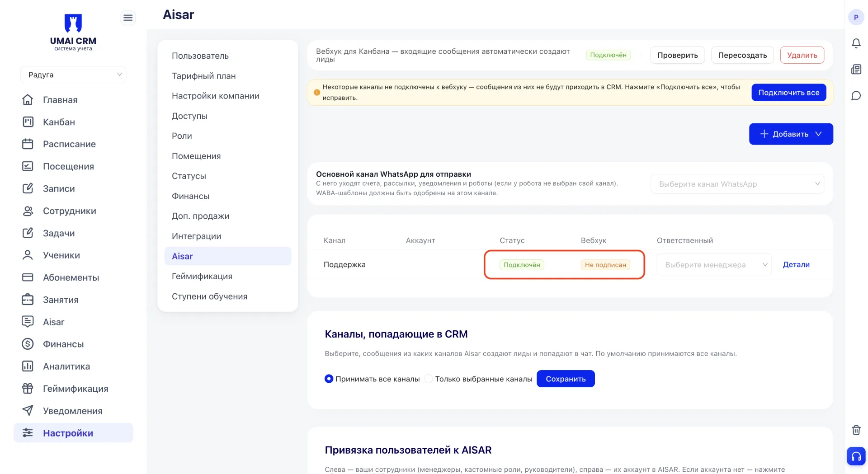Open the news document icon in right rail

(856, 69)
